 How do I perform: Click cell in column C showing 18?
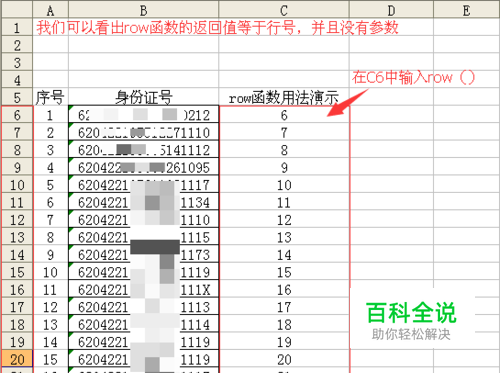284,324
